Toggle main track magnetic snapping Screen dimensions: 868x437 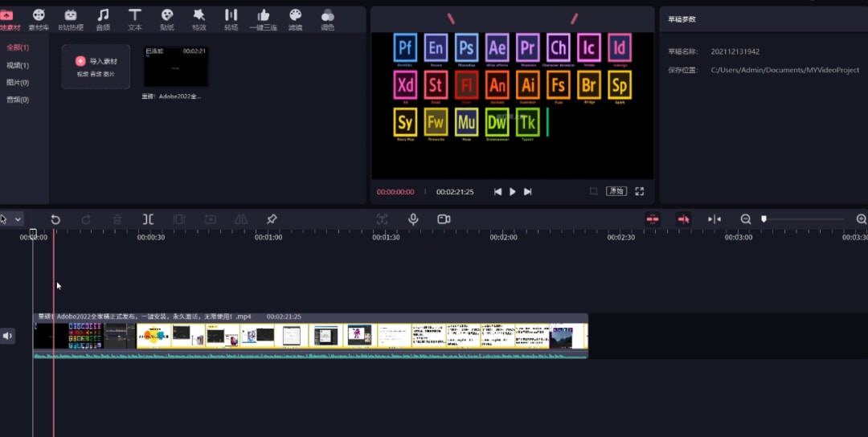tap(653, 219)
